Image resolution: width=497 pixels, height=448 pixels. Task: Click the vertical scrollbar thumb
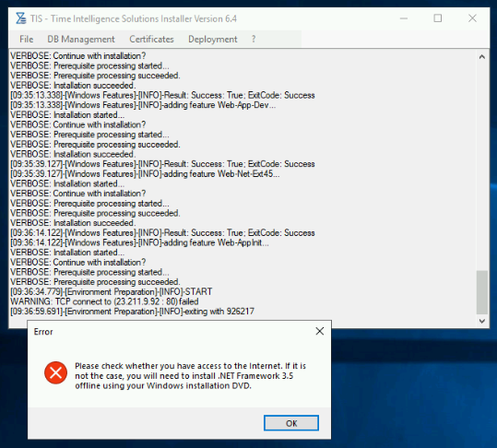[x=482, y=292]
